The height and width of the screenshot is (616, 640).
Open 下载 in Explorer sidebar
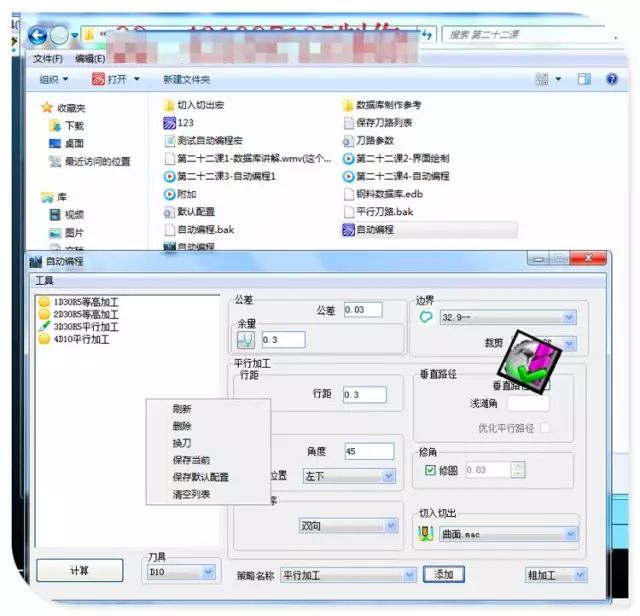pyautogui.click(x=66, y=126)
